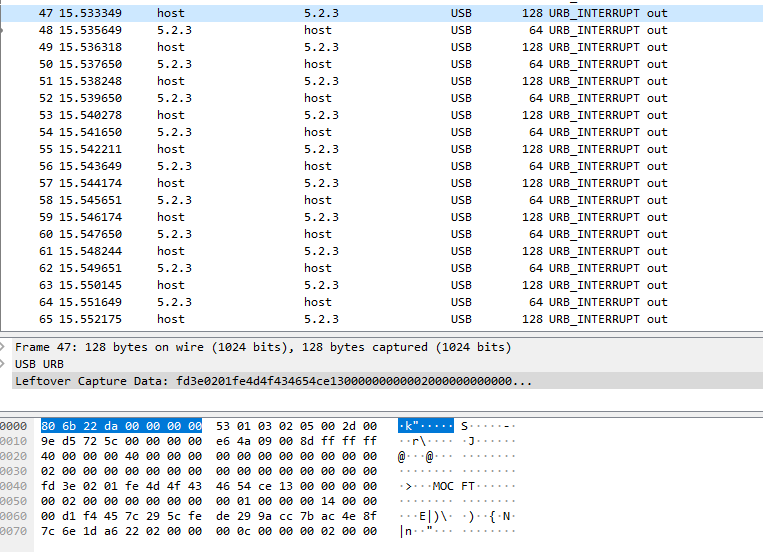Select packet 55 at 15.542211
This screenshot has width=763, height=552.
[x=382, y=149]
